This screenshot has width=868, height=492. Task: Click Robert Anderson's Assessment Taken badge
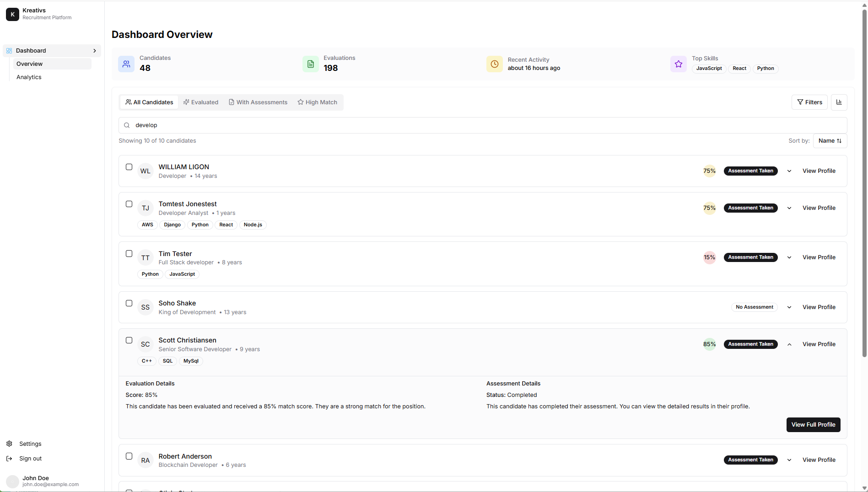[751, 460]
